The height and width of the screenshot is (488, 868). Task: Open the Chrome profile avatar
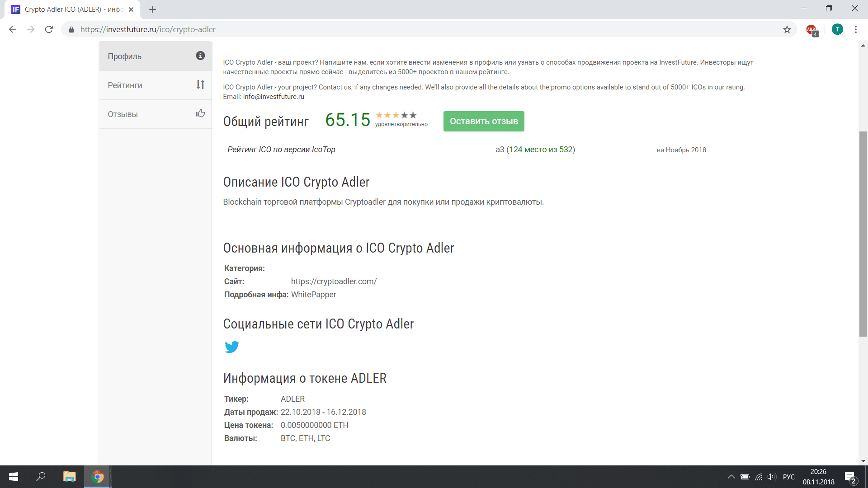[837, 29]
